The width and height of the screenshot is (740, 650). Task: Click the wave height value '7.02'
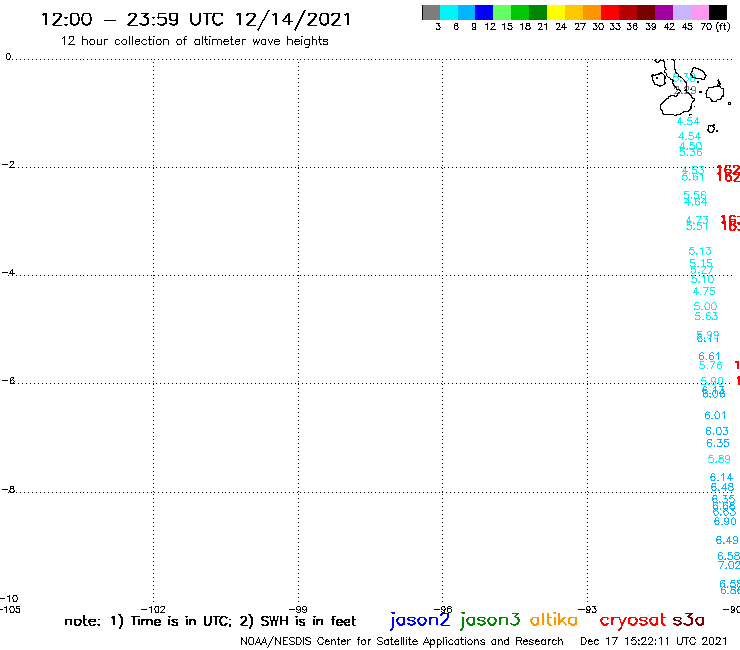(729, 565)
